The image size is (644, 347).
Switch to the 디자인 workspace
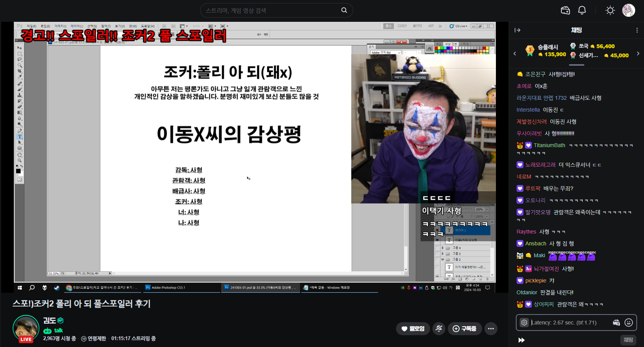tap(402, 26)
